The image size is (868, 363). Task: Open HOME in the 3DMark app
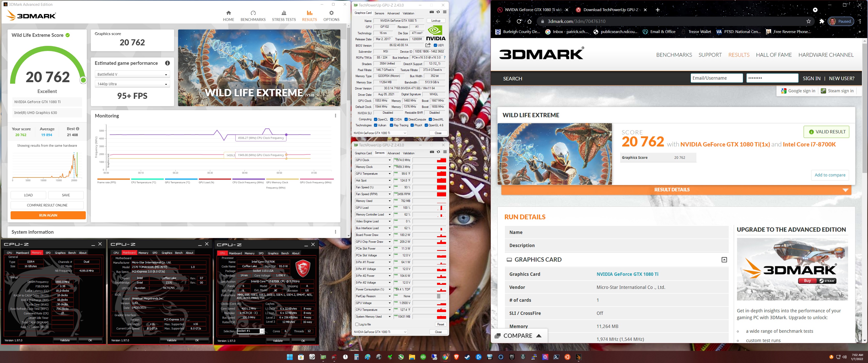(228, 16)
